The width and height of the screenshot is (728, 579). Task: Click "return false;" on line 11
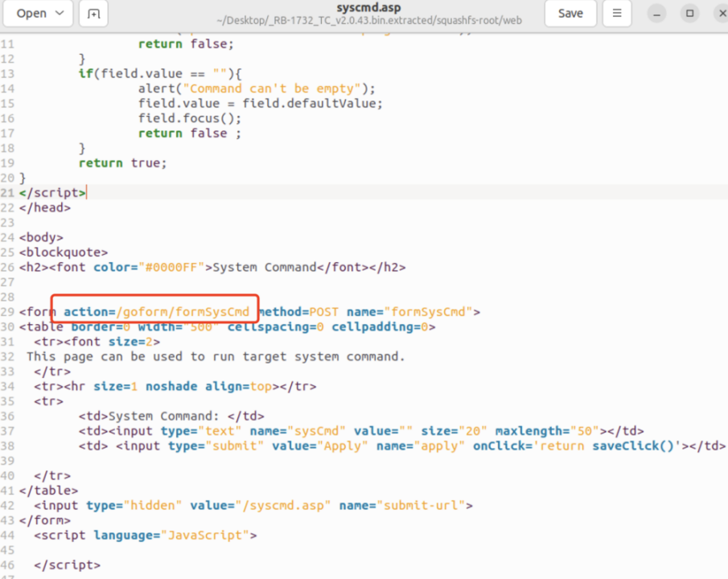[x=186, y=43]
